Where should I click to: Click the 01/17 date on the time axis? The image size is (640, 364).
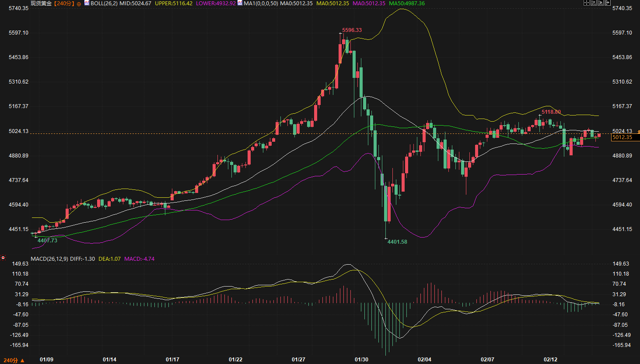tap(172, 360)
